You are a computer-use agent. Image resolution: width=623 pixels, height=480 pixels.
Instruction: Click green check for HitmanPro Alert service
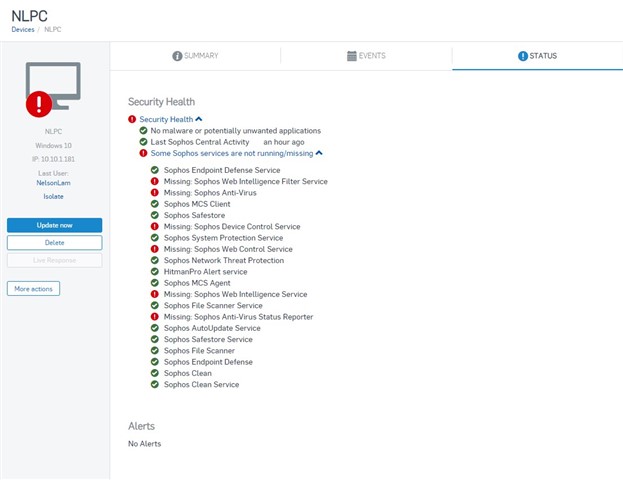click(x=155, y=272)
